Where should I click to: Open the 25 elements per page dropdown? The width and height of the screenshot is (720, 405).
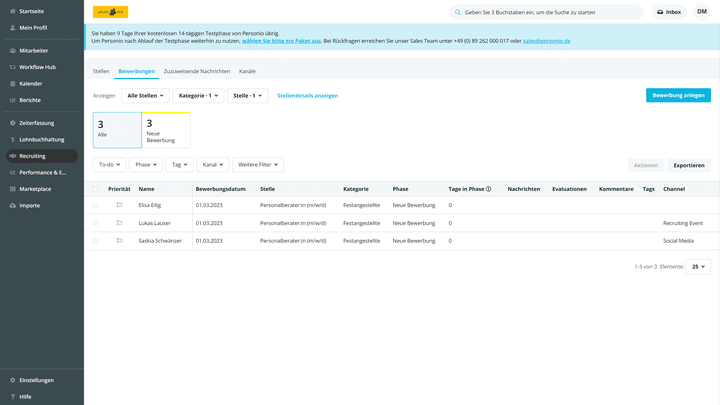(x=698, y=267)
